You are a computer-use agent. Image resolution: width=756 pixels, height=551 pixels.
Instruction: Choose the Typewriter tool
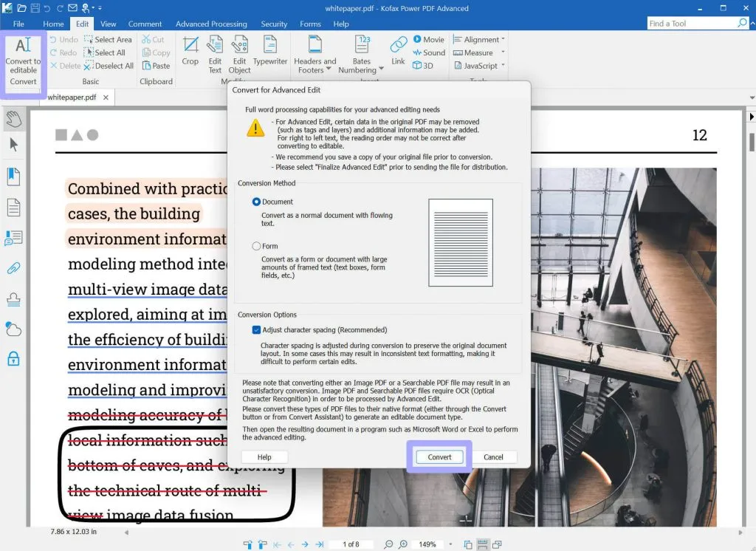pos(270,51)
